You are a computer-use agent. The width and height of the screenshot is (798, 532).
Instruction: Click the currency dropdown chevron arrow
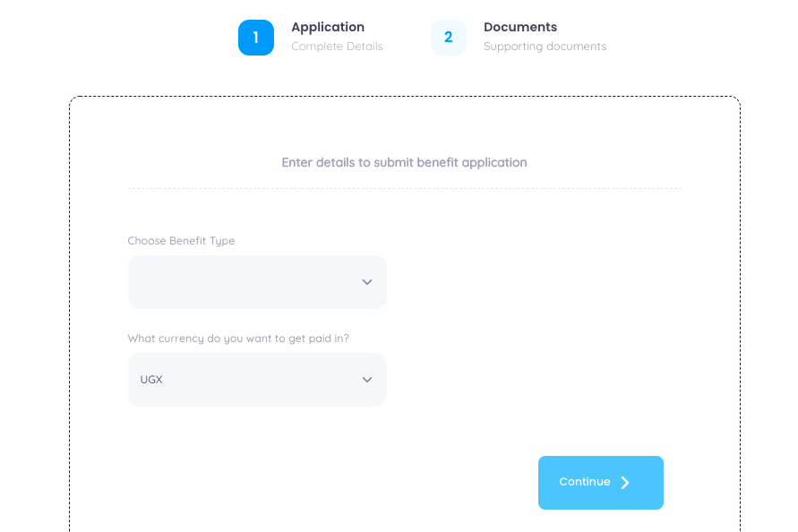[x=366, y=380]
